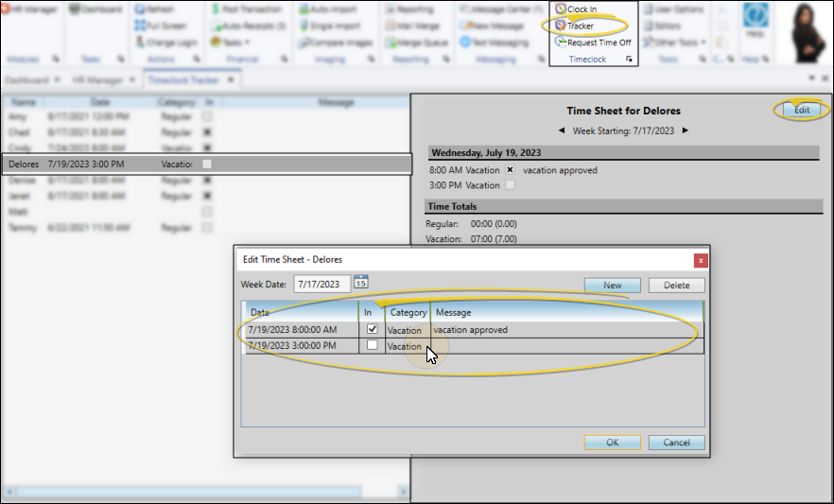834x504 pixels.
Task: Open Category cell of the 8:00:00 AM row
Action: point(405,330)
